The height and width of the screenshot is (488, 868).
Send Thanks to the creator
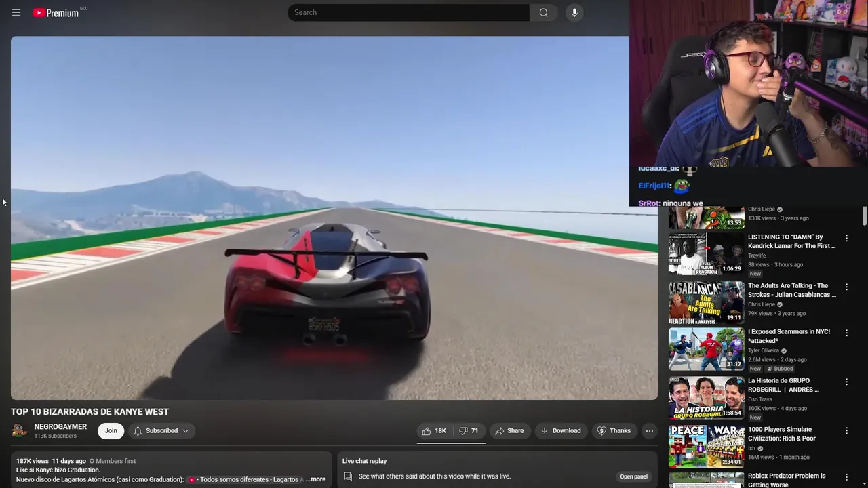614,430
